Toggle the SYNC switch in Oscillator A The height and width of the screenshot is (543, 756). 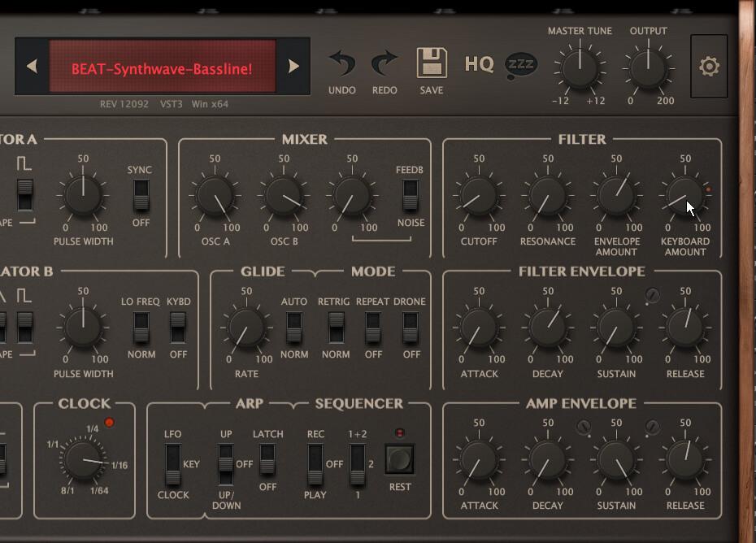tap(140, 195)
